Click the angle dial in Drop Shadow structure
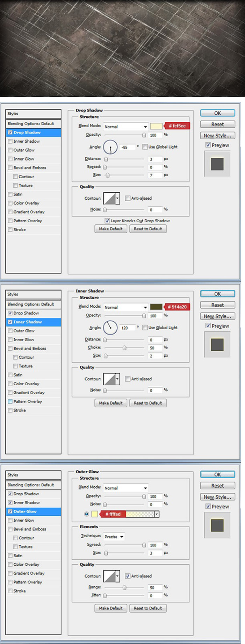 coord(110,147)
